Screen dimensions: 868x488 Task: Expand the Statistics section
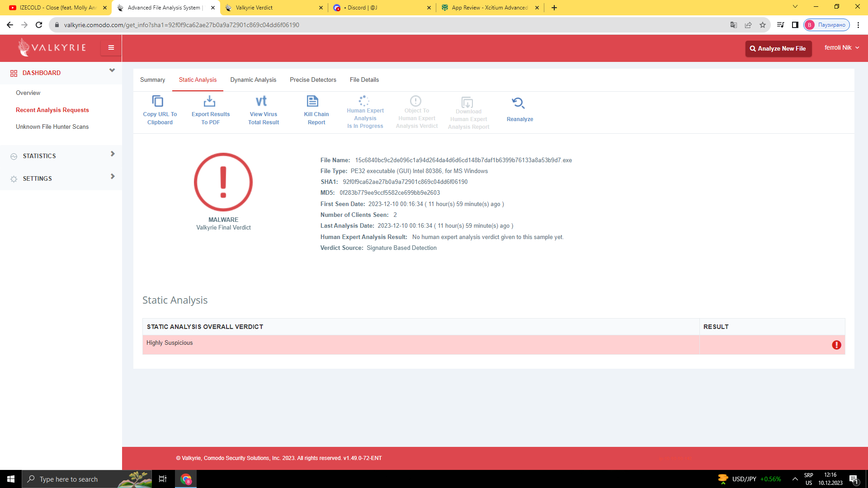pos(113,154)
